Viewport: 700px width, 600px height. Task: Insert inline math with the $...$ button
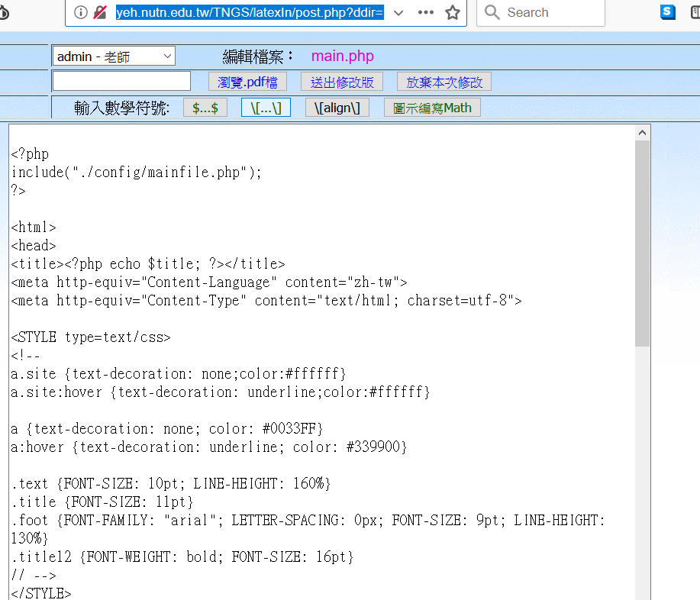[x=205, y=108]
